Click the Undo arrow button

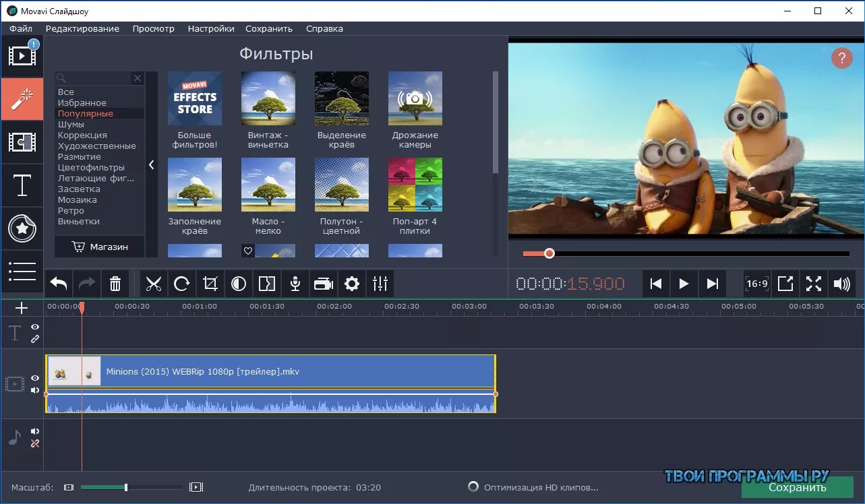click(x=59, y=284)
